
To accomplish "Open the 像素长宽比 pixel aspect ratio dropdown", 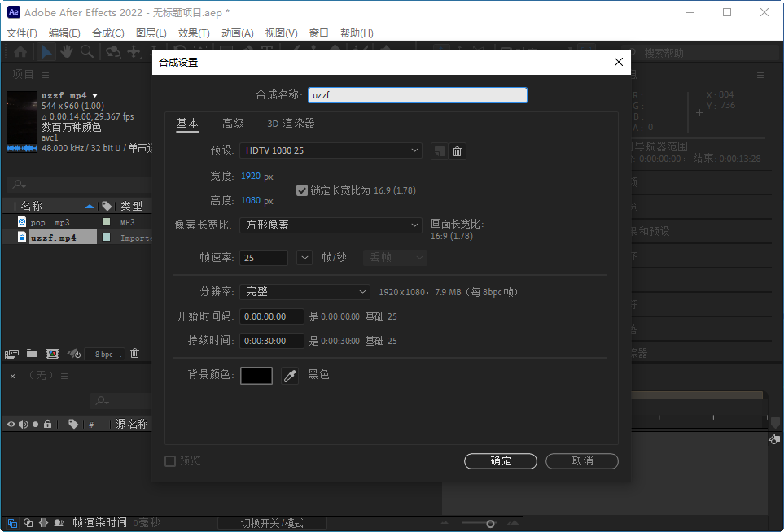I will point(331,225).
